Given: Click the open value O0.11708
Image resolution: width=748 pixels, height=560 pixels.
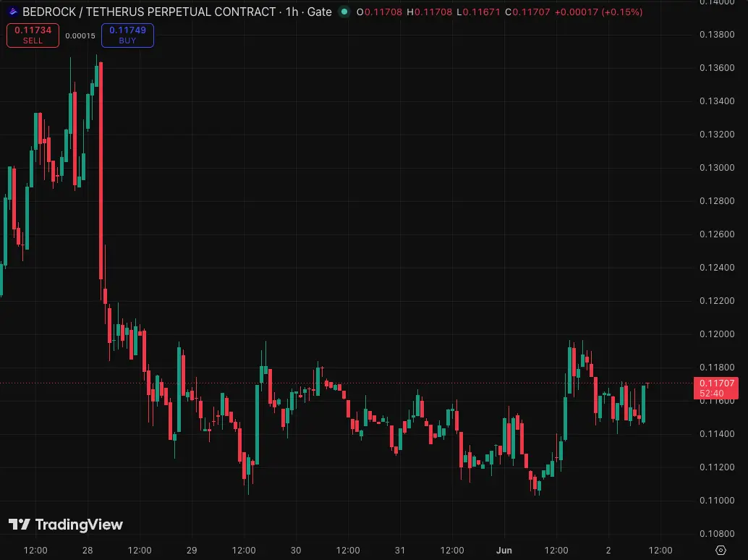Looking at the screenshot, I should 379,12.
